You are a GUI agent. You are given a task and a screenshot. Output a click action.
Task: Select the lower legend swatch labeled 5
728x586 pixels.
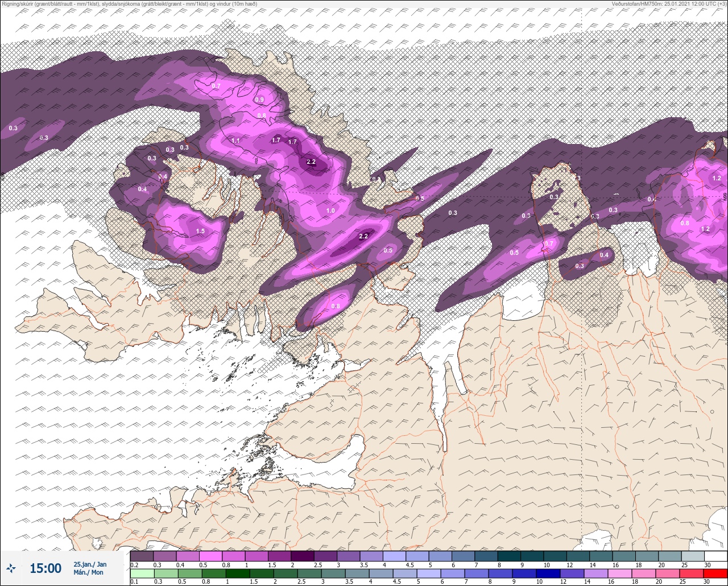tap(428, 573)
